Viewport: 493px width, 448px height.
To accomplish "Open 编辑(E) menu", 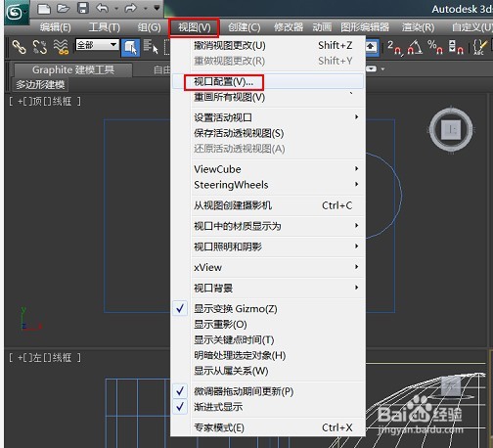I will point(56,27).
